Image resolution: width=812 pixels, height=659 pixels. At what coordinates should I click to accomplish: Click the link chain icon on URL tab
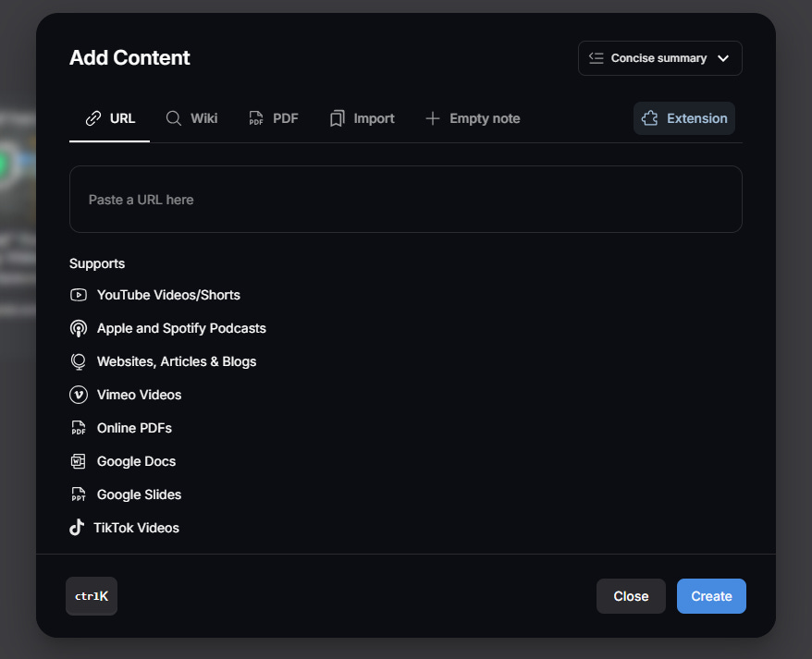pyautogui.click(x=93, y=118)
